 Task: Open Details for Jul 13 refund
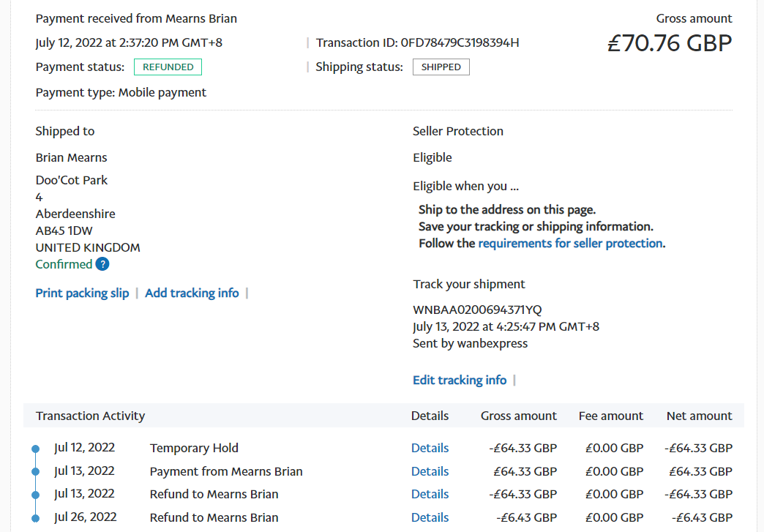(x=430, y=494)
